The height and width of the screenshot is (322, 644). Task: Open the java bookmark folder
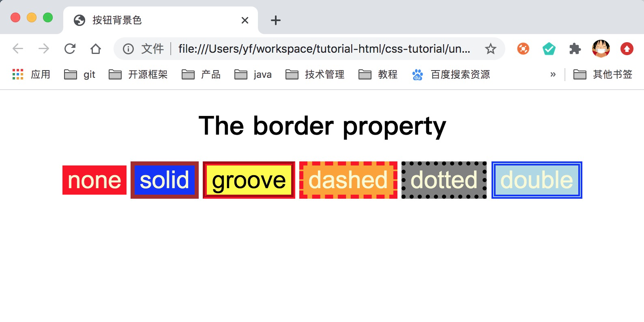tap(253, 75)
